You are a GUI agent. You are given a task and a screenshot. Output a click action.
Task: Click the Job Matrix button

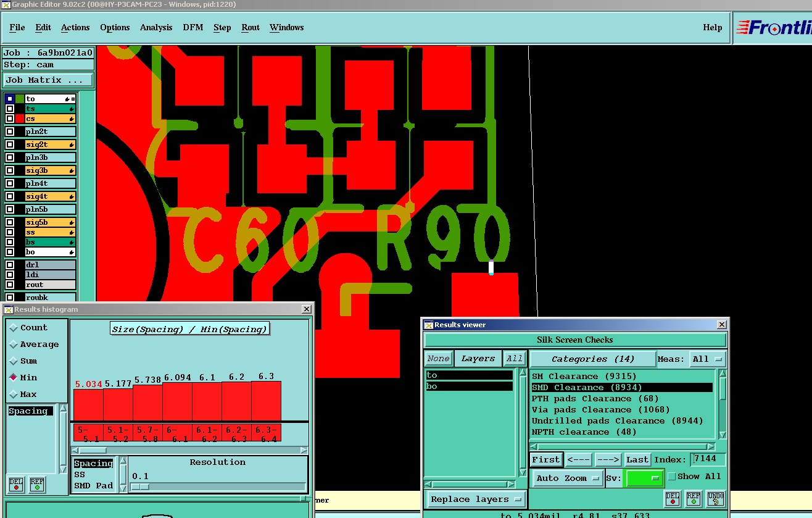48,80
